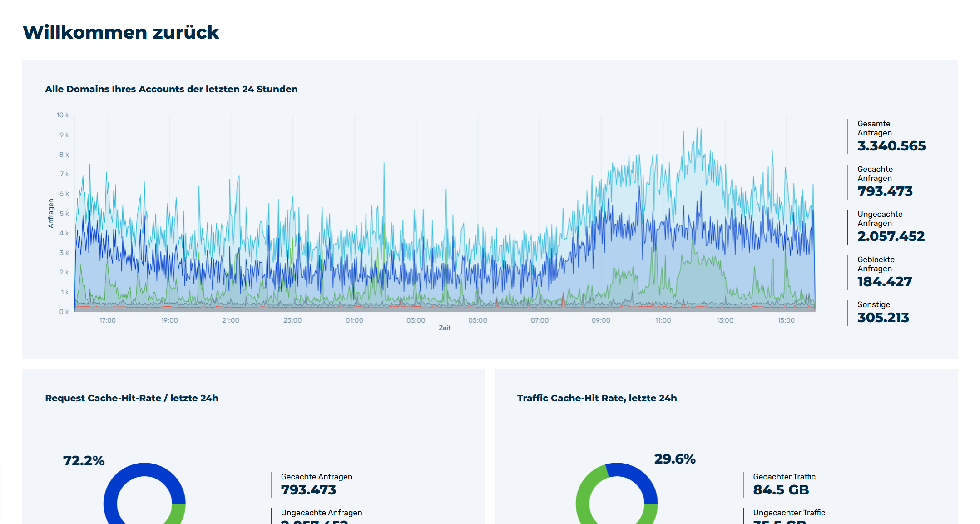The image size is (980, 524).
Task: Click the 17:00 time axis label
Action: [107, 320]
